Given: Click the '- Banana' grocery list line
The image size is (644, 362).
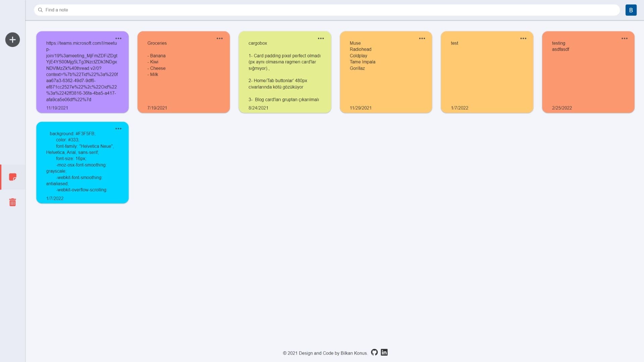Looking at the screenshot, I should [x=156, y=56].
